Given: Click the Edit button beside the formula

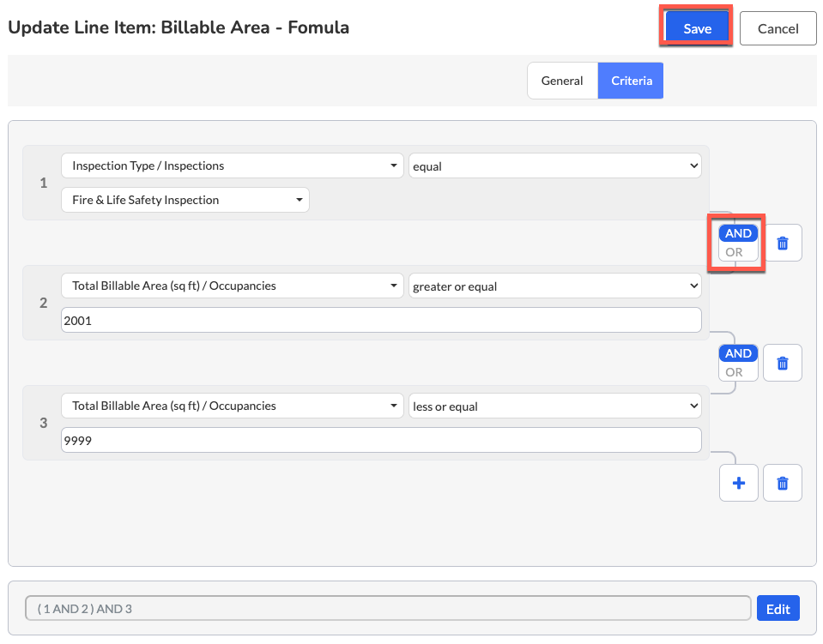Looking at the screenshot, I should tap(778, 608).
